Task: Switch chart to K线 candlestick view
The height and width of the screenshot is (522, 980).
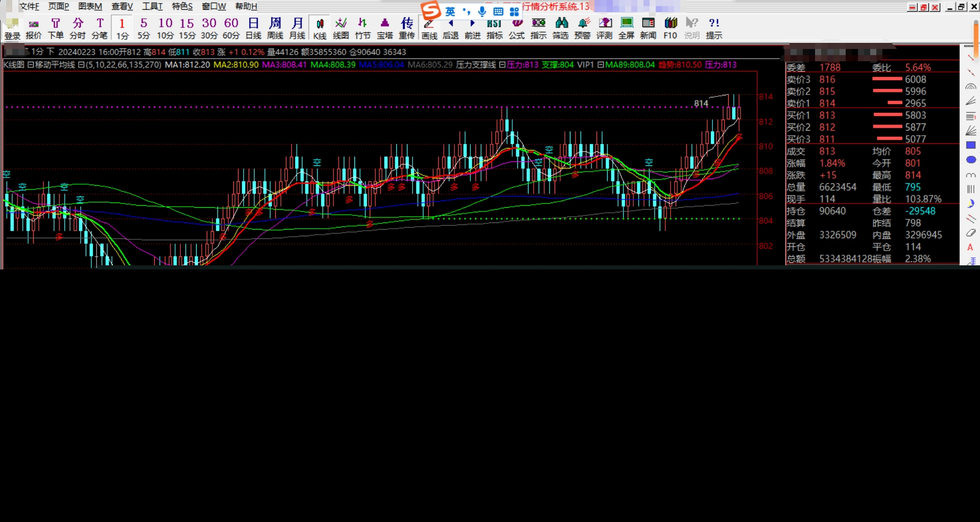Action: pyautogui.click(x=320, y=28)
